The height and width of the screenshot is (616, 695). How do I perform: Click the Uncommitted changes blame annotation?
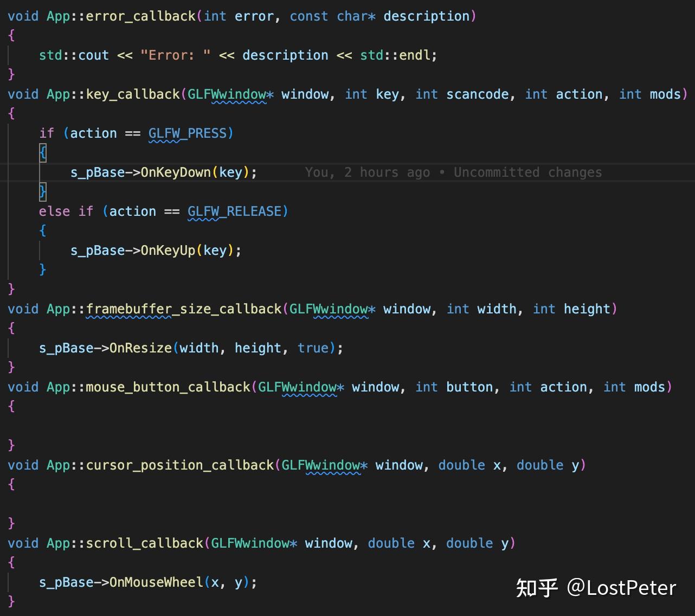pos(527,172)
